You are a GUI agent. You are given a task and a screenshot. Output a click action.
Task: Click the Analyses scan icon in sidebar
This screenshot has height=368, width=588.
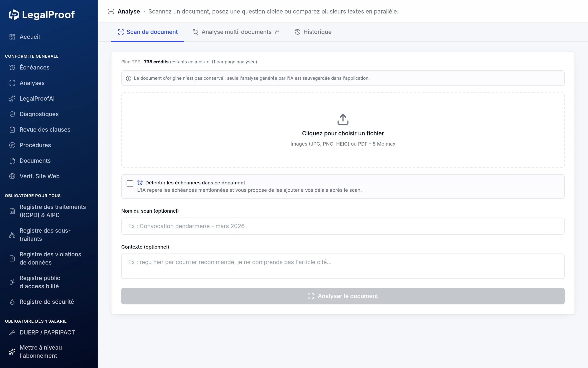(x=12, y=83)
